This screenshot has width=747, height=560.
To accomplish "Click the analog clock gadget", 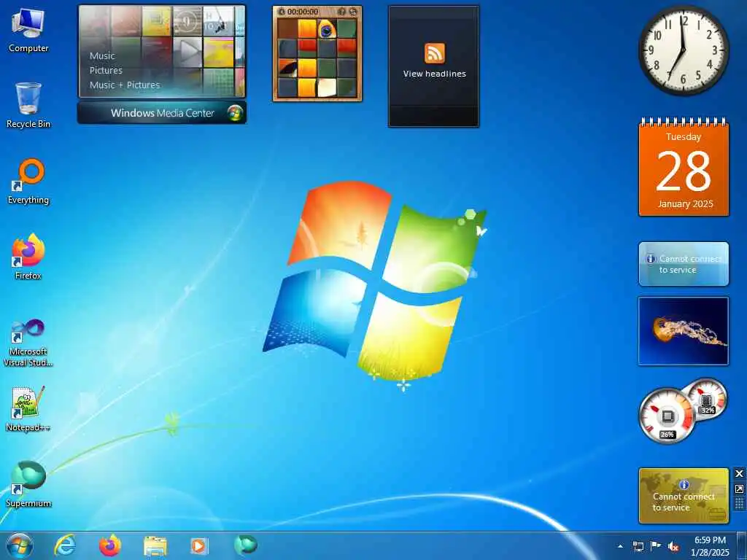I will (x=683, y=50).
